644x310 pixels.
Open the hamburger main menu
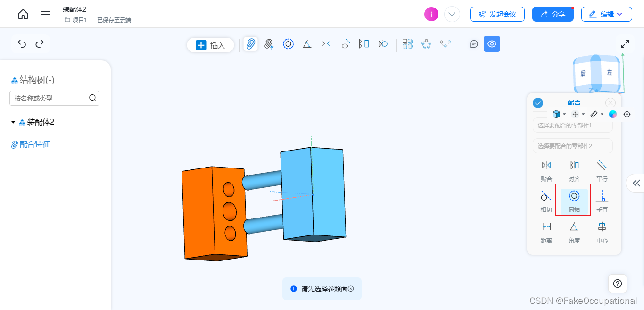(x=46, y=14)
